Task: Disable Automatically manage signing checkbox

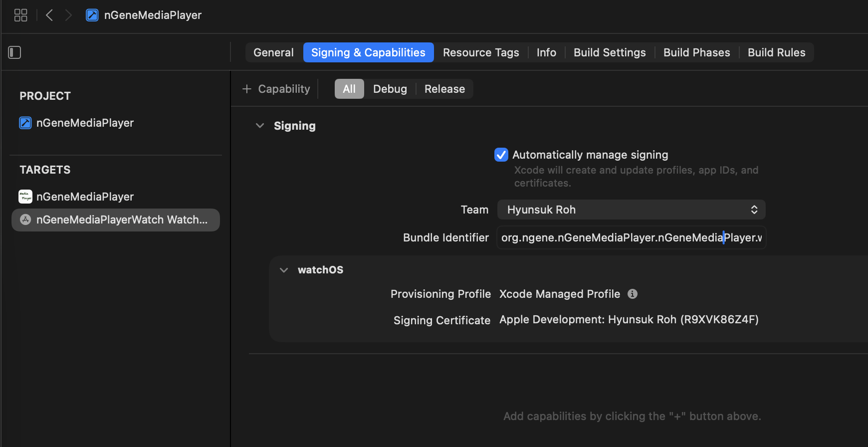Action: [x=501, y=155]
